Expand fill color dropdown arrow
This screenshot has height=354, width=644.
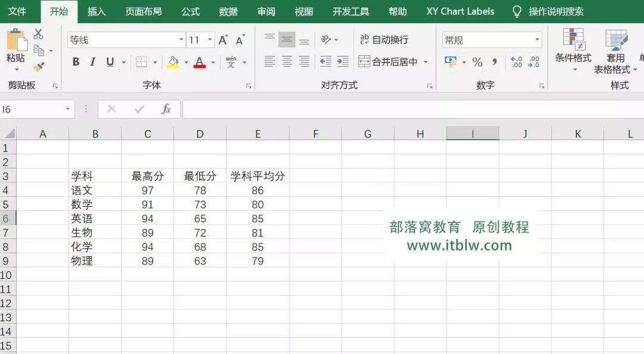[186, 63]
